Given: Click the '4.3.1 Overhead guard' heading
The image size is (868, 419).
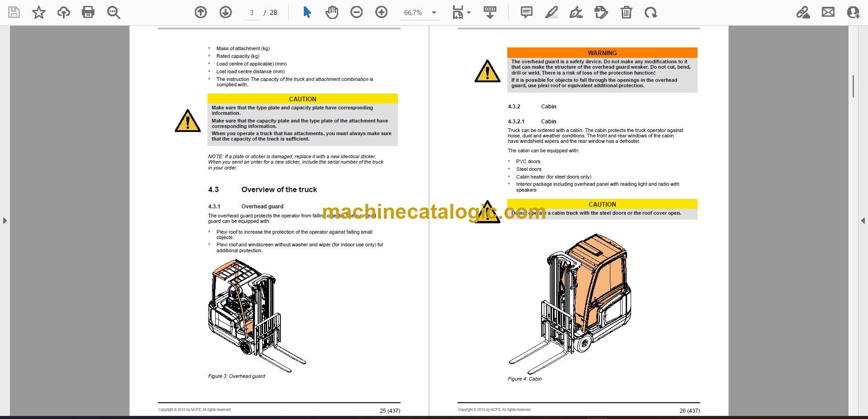Looking at the screenshot, I should tap(245, 207).
